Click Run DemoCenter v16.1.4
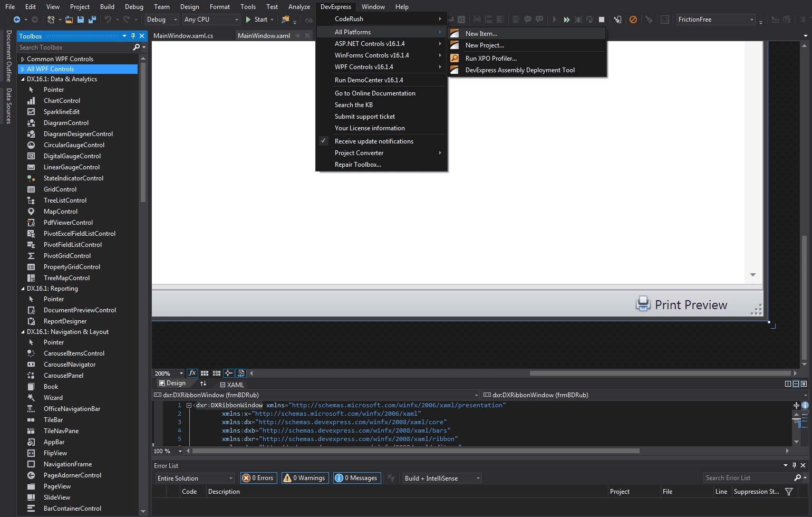Viewport: 812px width, 517px height. [382, 80]
